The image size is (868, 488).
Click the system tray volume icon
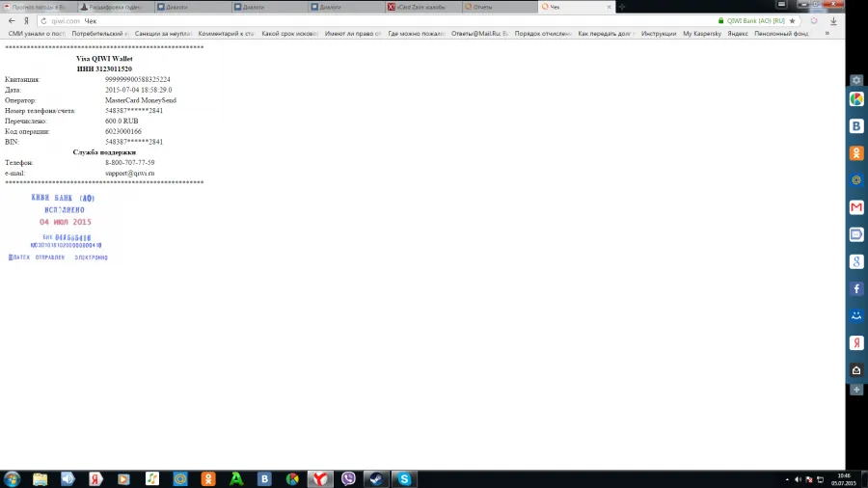(x=798, y=479)
